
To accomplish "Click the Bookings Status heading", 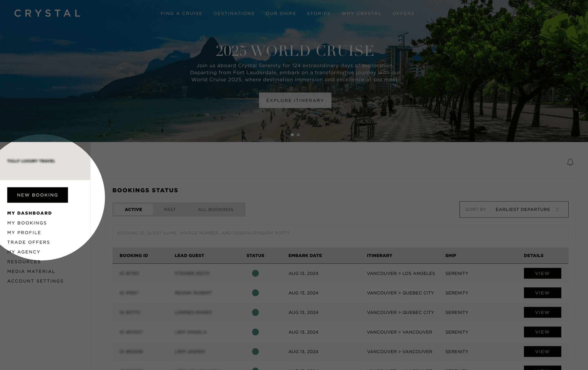I will [x=145, y=190].
